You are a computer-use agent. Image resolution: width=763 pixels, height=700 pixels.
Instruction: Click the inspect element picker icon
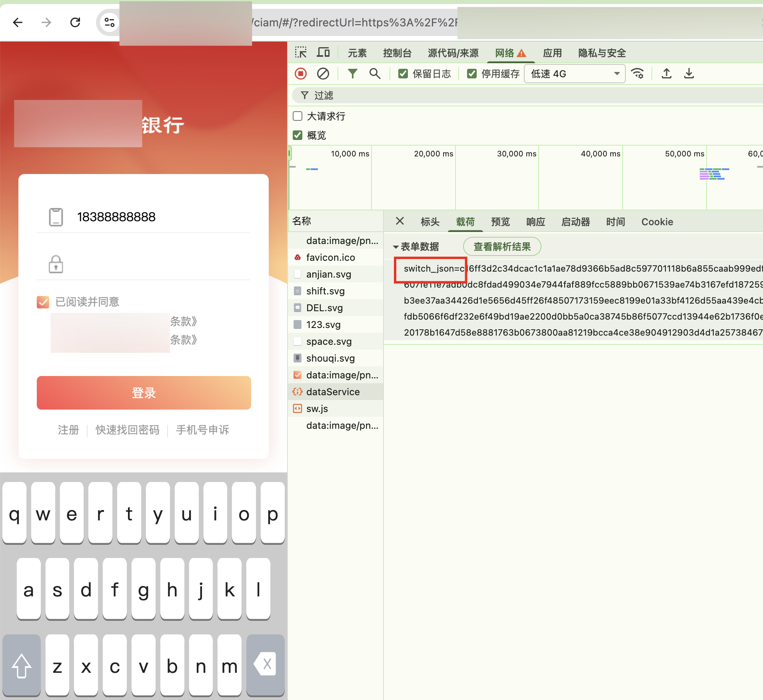(301, 53)
